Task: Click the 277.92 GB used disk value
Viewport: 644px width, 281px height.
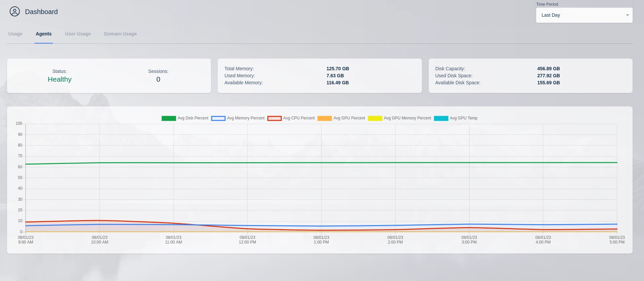Action: (x=548, y=76)
